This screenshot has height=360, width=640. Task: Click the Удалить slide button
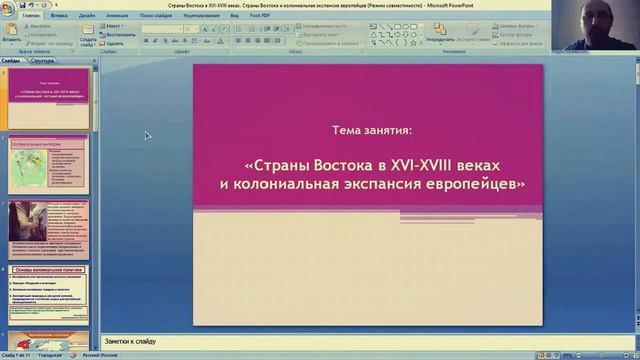click(x=112, y=43)
